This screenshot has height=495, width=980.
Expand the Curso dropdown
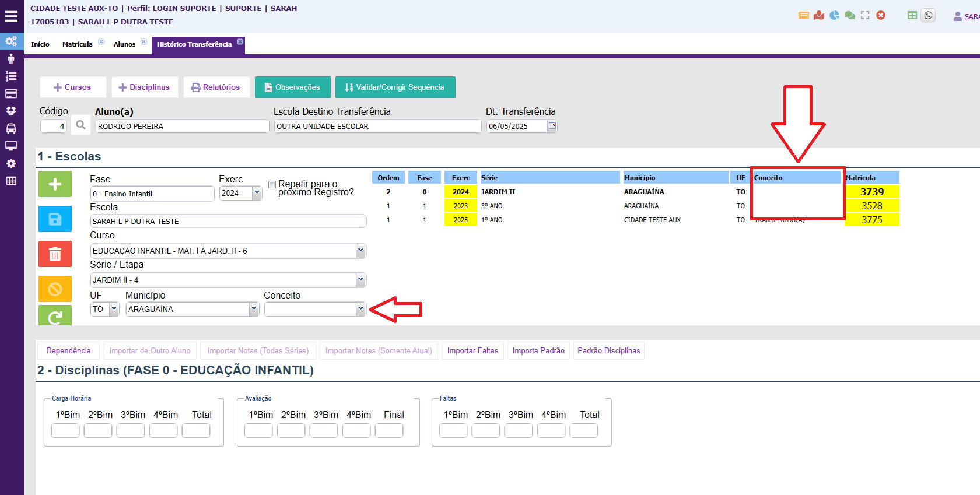360,251
